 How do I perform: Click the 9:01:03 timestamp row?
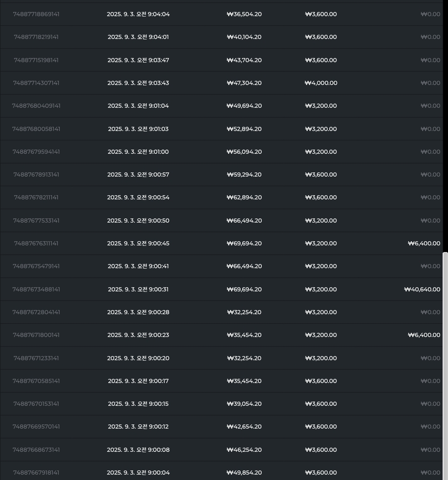(138, 129)
